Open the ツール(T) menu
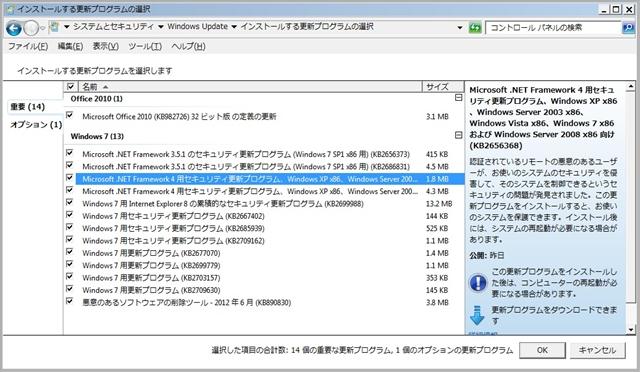Viewport: 640px width, 372px height. pyautogui.click(x=145, y=47)
